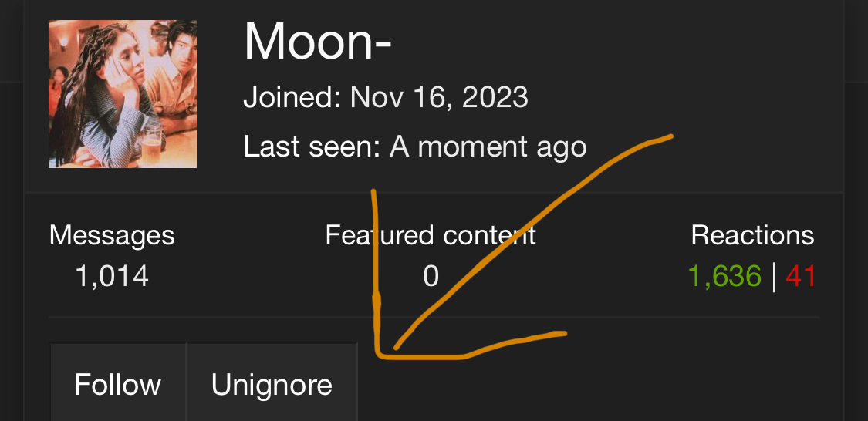Unignore this user

click(272, 383)
